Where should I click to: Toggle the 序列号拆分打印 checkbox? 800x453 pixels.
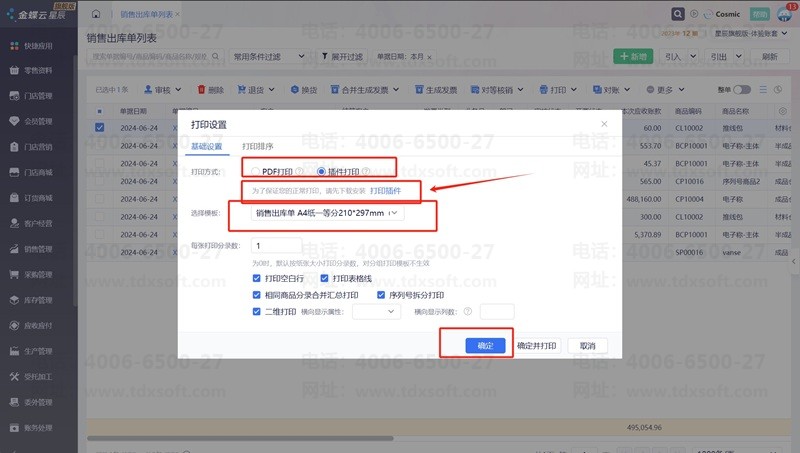click(381, 295)
